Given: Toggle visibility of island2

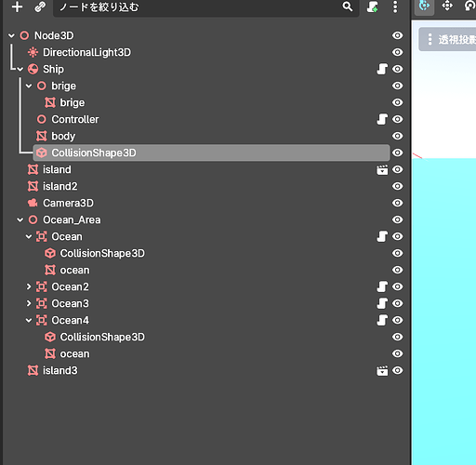Looking at the screenshot, I should pos(397,186).
